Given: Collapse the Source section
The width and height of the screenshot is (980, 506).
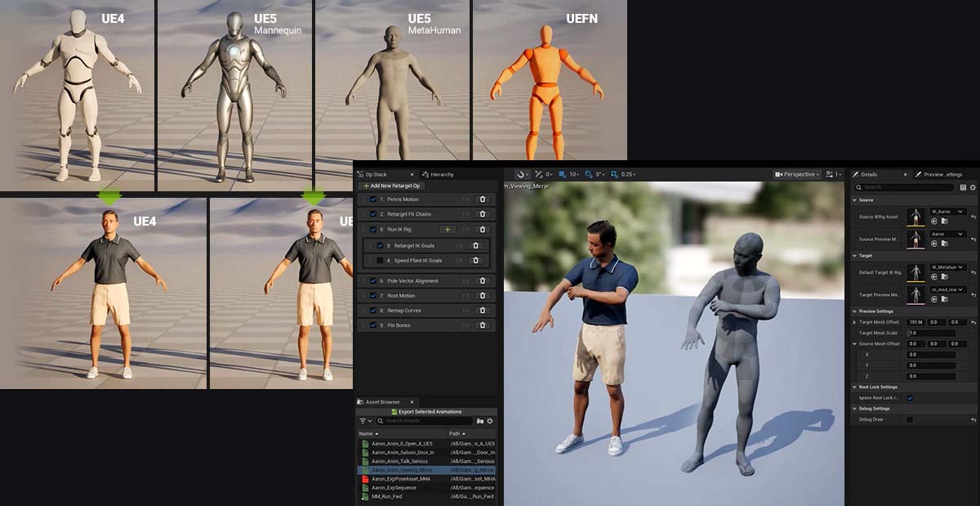Looking at the screenshot, I should pos(855,199).
